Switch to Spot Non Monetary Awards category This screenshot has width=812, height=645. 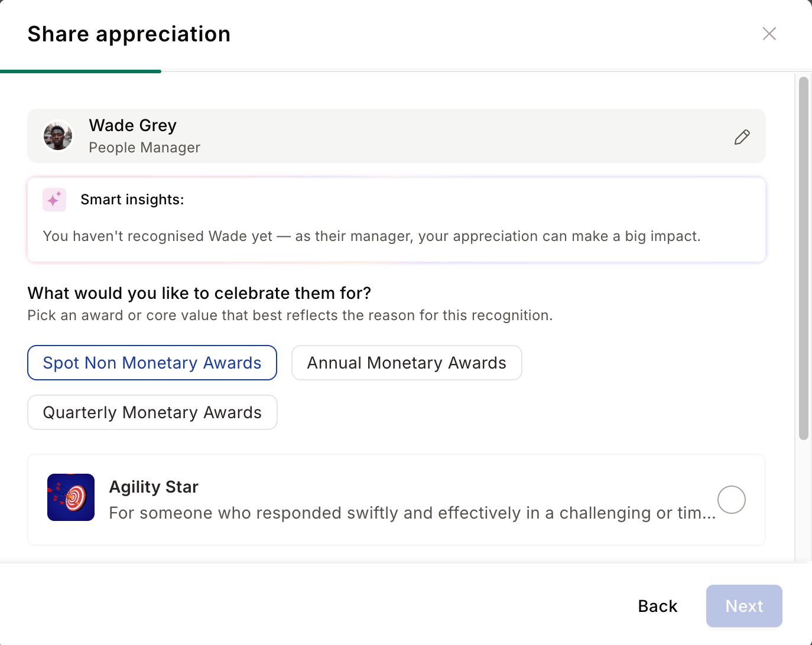(x=152, y=363)
